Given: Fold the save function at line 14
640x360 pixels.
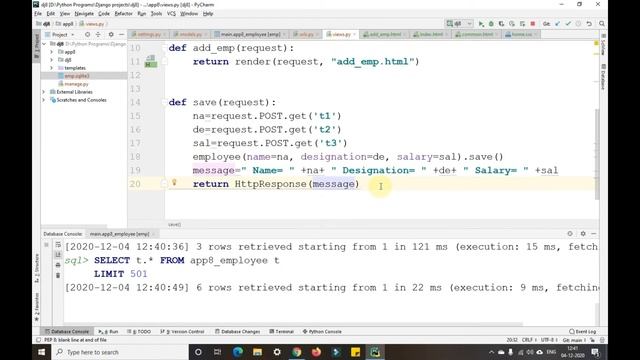Looking at the screenshot, I should click(x=164, y=102).
